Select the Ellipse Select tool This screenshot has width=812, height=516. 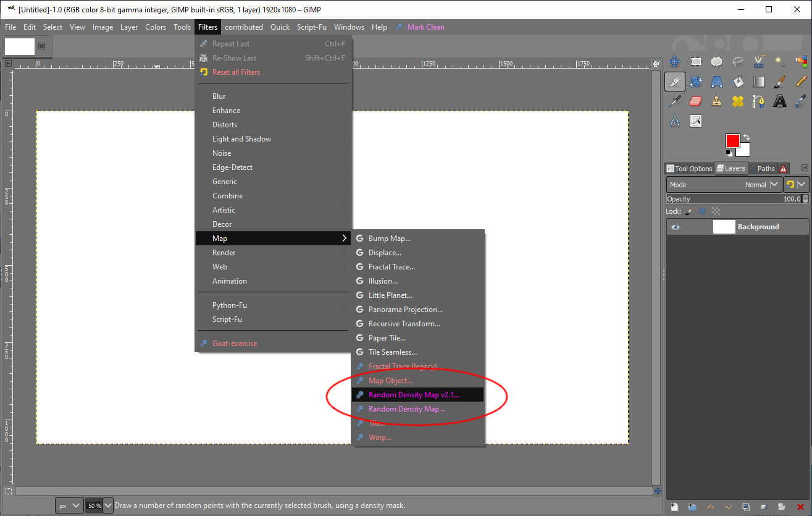click(716, 61)
